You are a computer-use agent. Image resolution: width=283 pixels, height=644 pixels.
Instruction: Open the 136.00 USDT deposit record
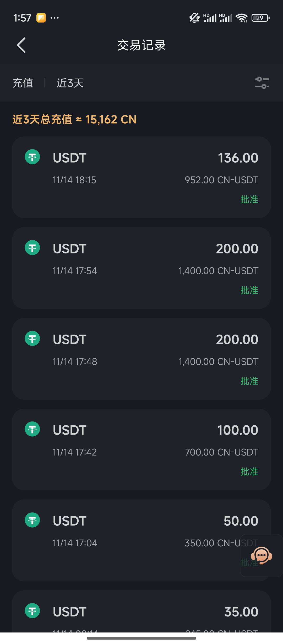141,177
